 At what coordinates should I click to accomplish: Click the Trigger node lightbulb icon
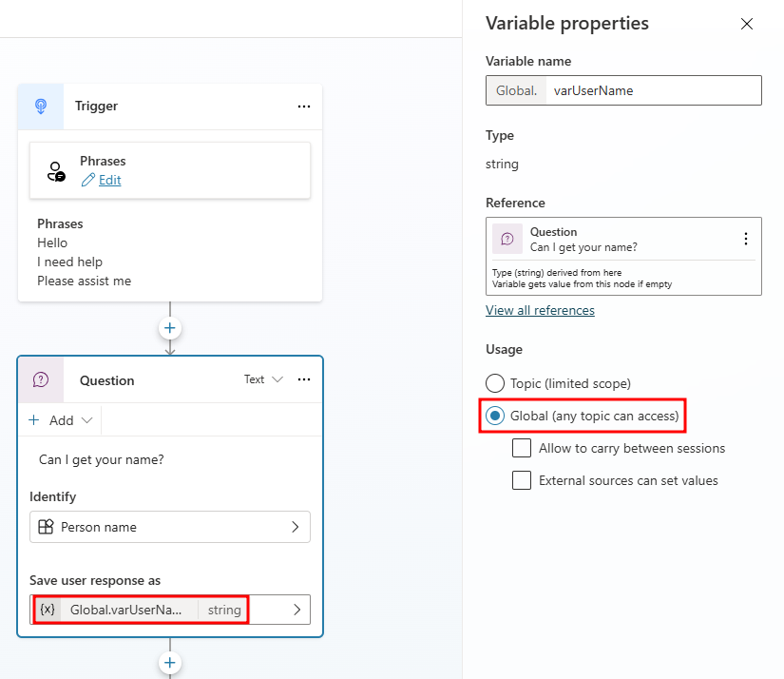[x=40, y=107]
